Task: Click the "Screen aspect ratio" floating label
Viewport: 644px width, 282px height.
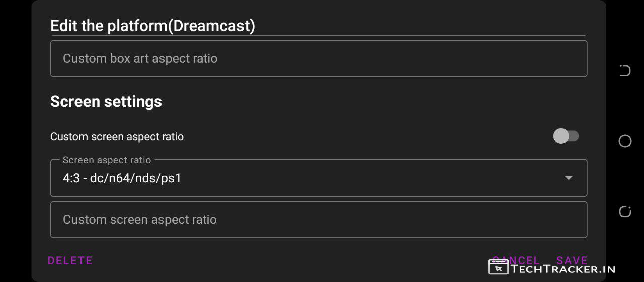Action: [x=107, y=160]
